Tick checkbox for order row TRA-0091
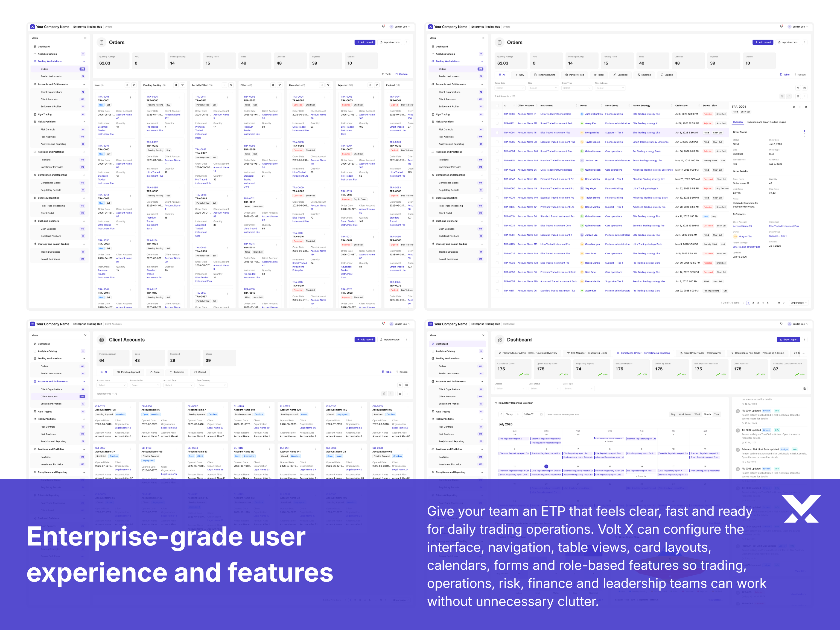This screenshot has width=840, height=630. click(497, 133)
